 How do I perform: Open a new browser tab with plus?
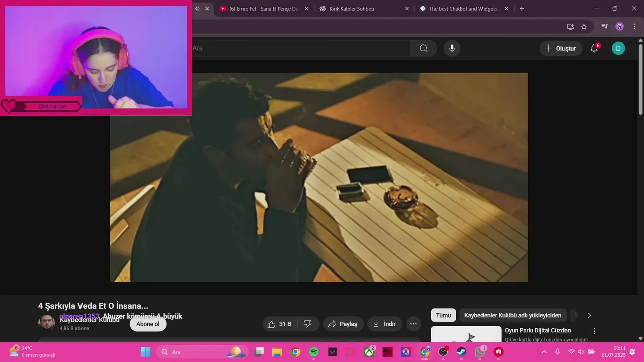[x=522, y=9]
